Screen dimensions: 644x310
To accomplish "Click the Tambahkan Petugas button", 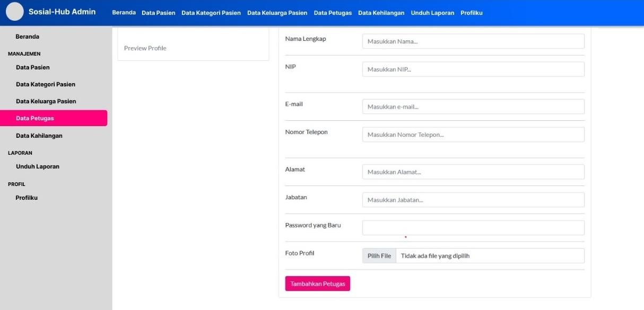I will [x=317, y=284].
